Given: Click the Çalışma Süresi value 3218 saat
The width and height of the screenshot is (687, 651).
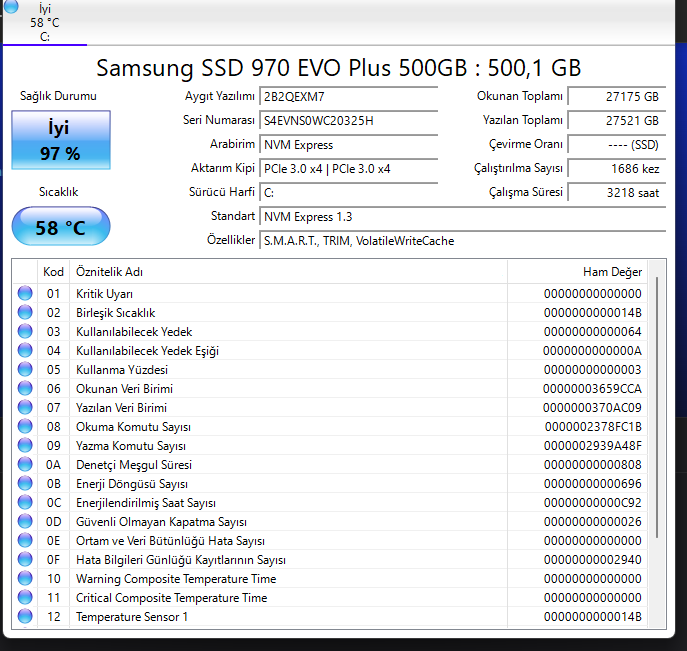Looking at the screenshot, I should [x=617, y=193].
